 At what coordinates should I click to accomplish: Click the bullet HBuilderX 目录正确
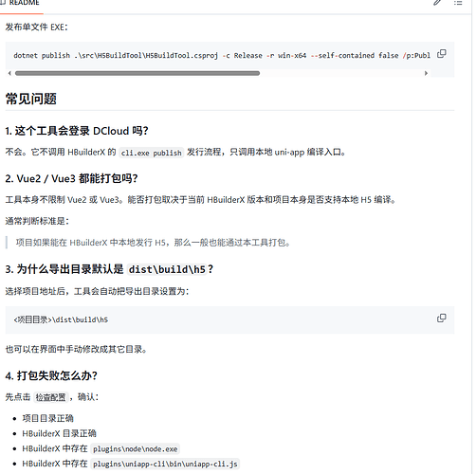point(59,433)
